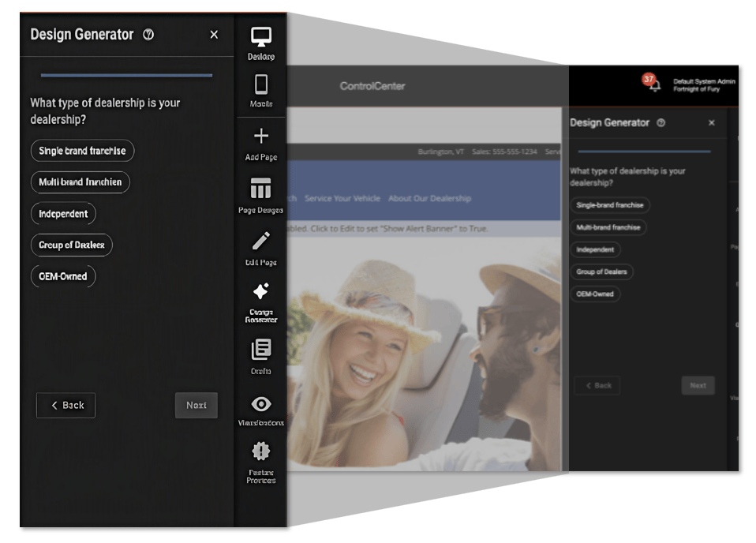
Task: Switch to Desktop view in the sidebar
Action: point(261,43)
